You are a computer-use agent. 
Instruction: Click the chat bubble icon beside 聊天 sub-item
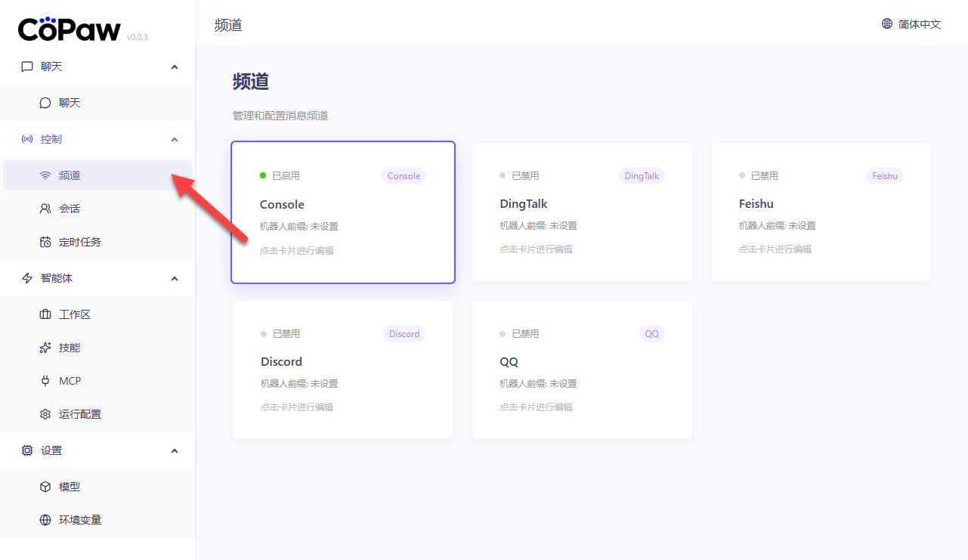coord(45,103)
